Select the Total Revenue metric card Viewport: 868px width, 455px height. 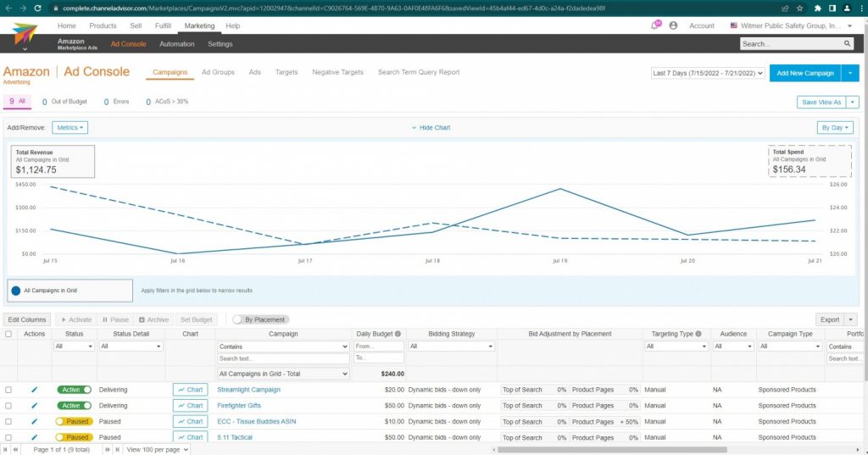click(53, 162)
